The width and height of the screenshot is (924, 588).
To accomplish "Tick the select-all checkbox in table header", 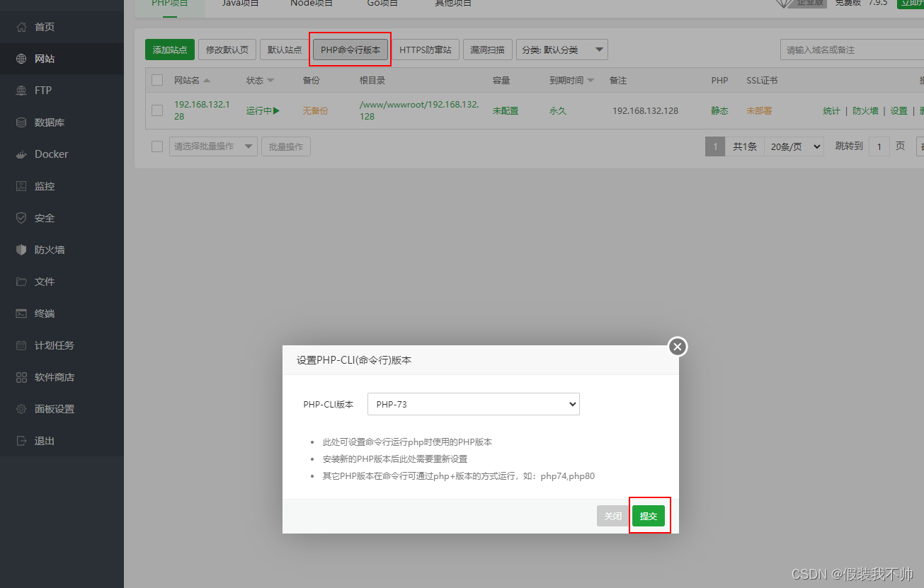I will click(157, 81).
